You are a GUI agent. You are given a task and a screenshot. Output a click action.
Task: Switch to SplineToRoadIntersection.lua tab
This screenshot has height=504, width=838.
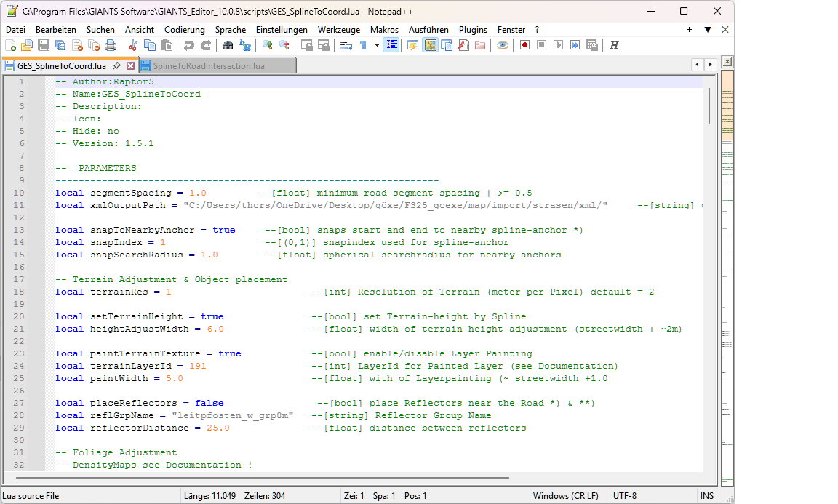pyautogui.click(x=209, y=65)
